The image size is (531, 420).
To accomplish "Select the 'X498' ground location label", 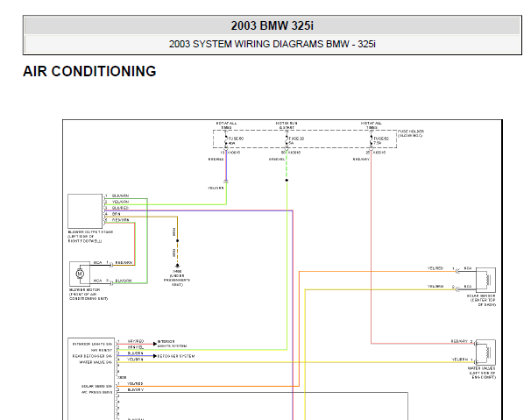I will [x=177, y=272].
